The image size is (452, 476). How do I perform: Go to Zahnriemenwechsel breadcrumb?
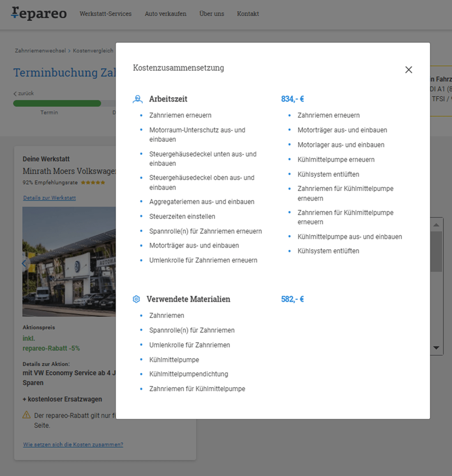(40, 51)
